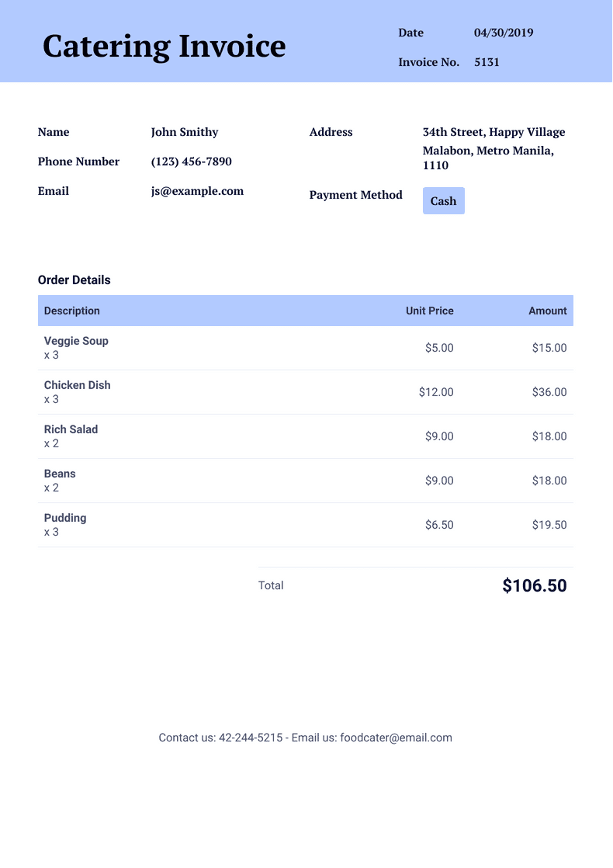Select the Beans line item
This screenshot has width=613, height=868.
tap(60, 474)
